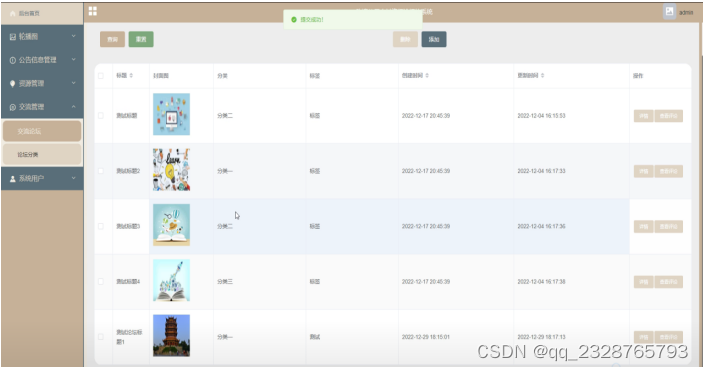
Task: Click the 测试 tag cell in last row
Action: pyautogui.click(x=315, y=337)
